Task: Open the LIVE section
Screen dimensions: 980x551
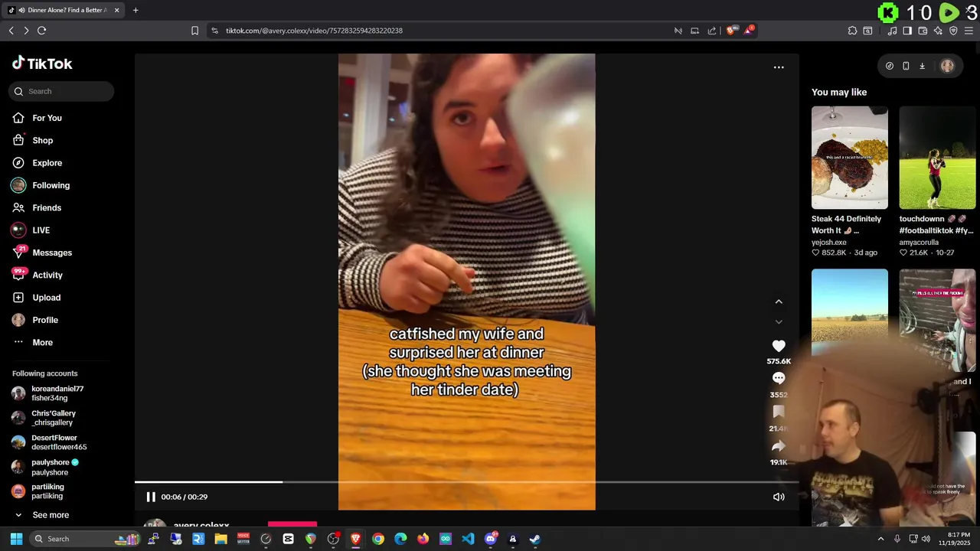Action: [x=41, y=230]
